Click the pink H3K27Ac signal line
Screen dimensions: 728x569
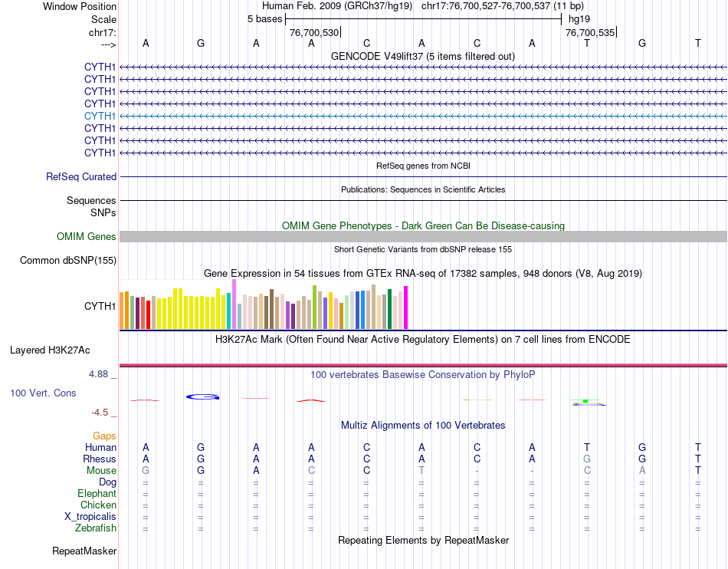(423, 365)
